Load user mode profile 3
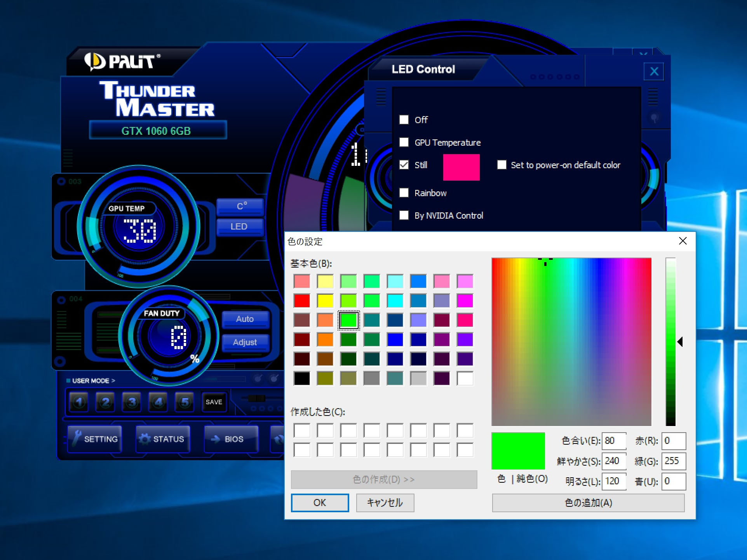This screenshot has width=747, height=560. coord(132,402)
